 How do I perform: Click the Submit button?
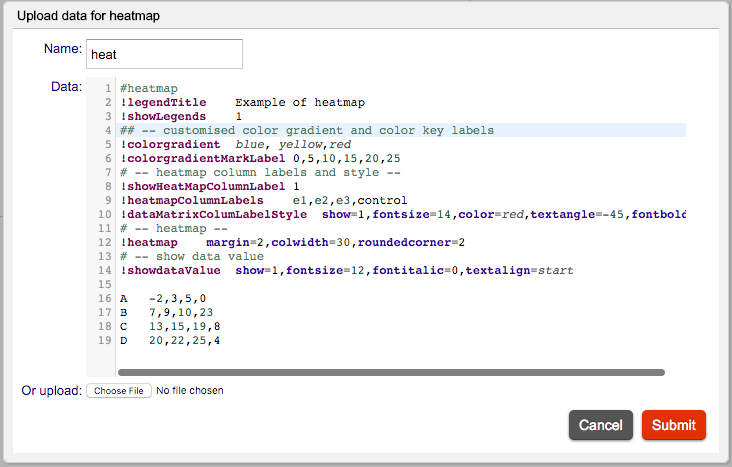tap(674, 425)
